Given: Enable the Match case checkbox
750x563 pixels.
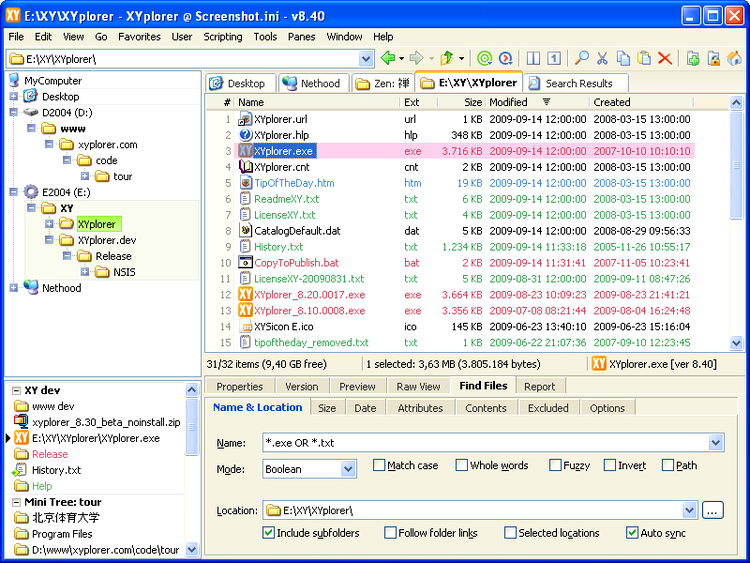Looking at the screenshot, I should 379,465.
